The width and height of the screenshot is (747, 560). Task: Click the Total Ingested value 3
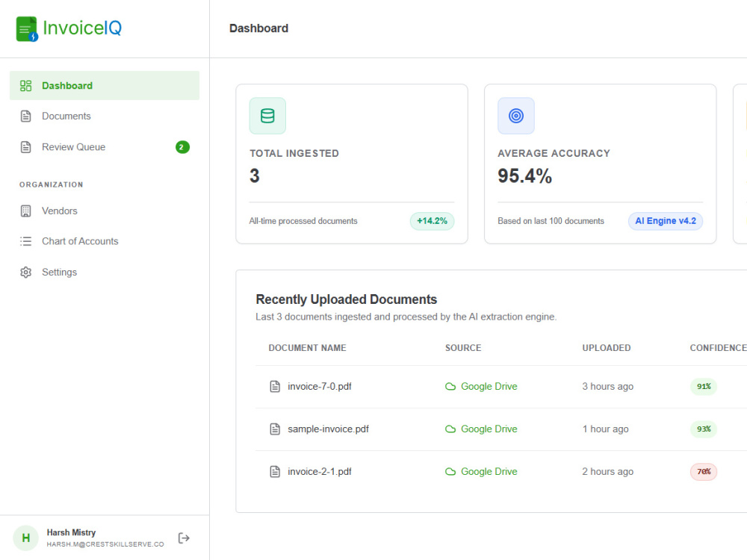point(255,176)
